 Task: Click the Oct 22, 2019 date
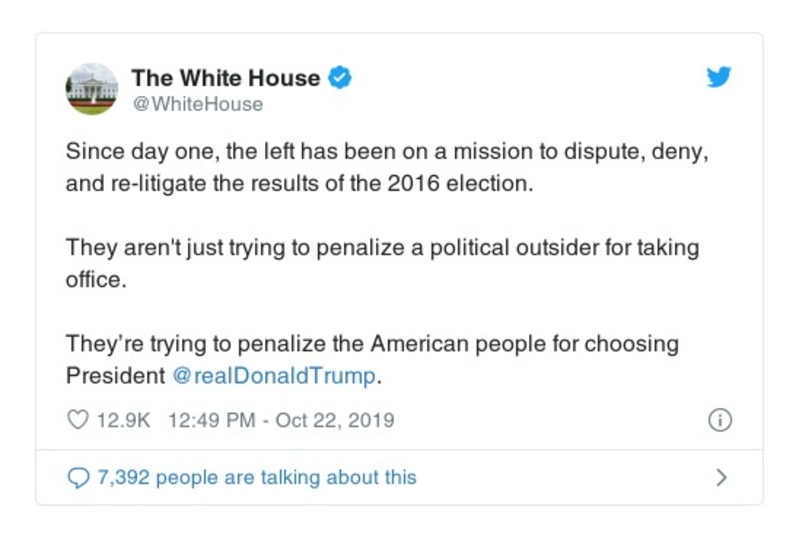pos(335,420)
